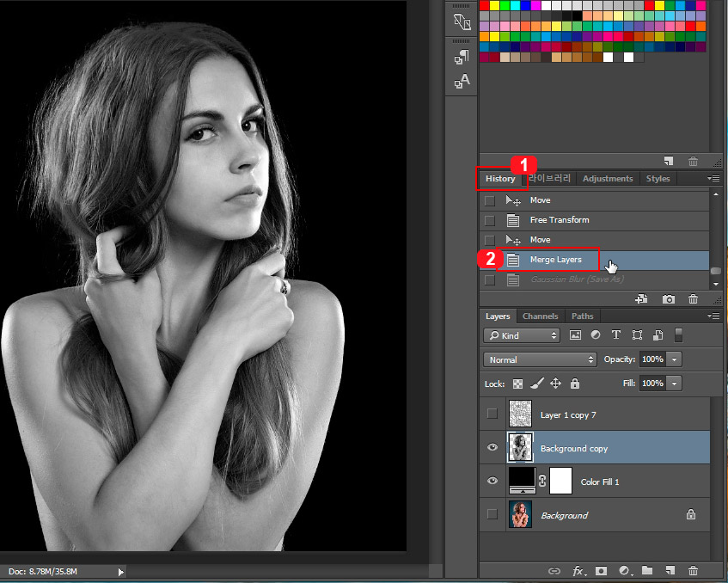728x583 pixels.
Task: Open the Fill slider dropdown arrow
Action: [x=674, y=384]
